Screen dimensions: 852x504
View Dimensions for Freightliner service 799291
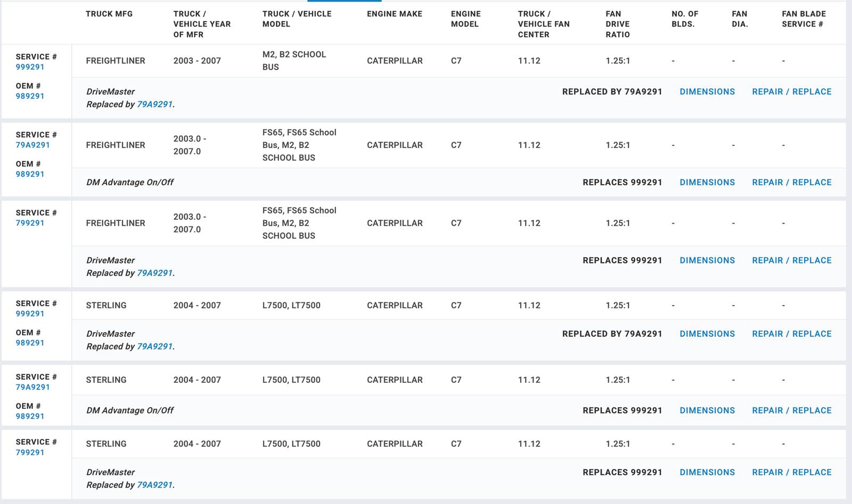[x=707, y=260]
